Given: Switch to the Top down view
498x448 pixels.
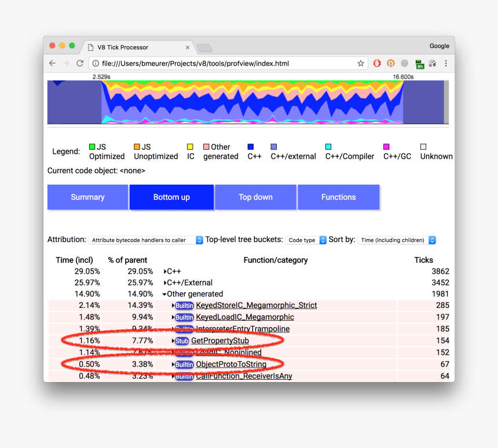Looking at the screenshot, I should [x=256, y=197].
